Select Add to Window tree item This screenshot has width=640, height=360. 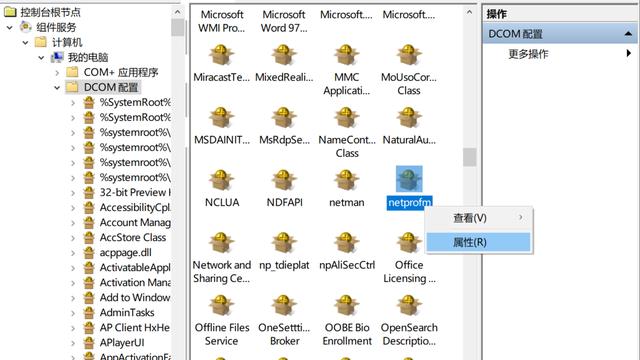tap(135, 298)
